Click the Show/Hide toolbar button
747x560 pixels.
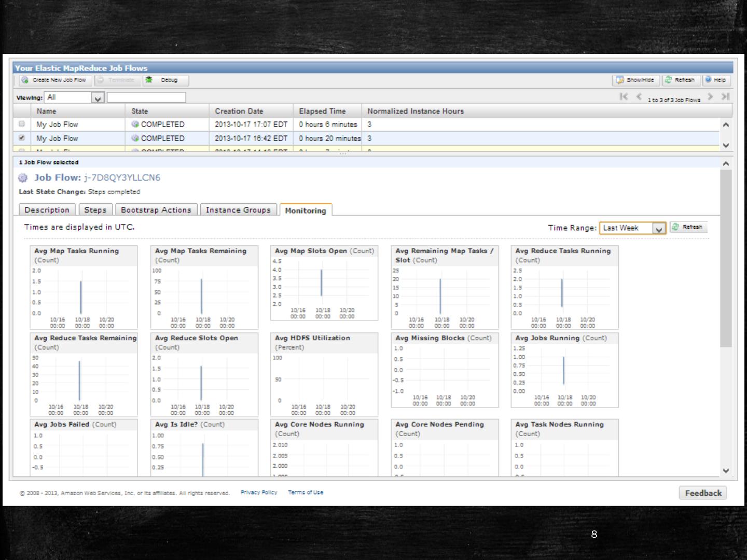tap(635, 80)
